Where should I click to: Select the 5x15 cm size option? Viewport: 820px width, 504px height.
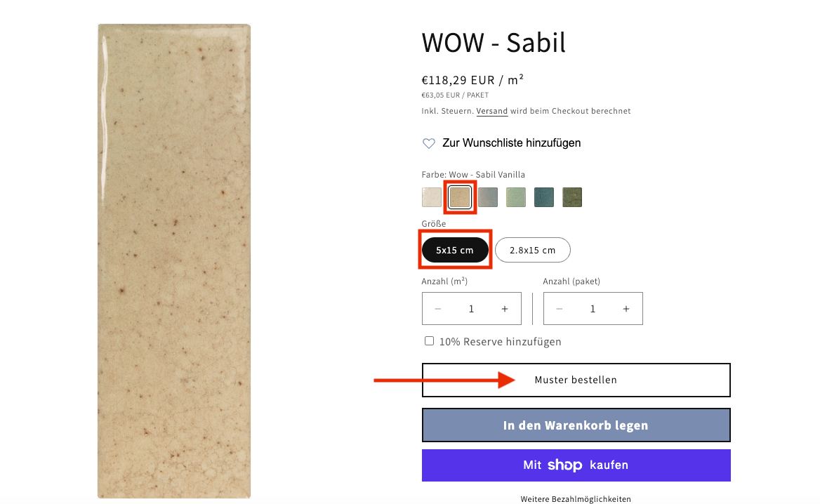[x=454, y=250]
